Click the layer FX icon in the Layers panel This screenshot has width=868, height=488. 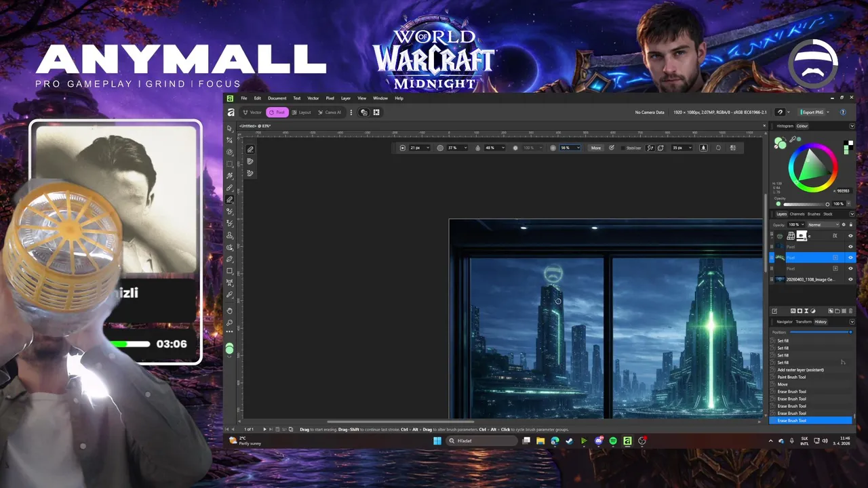(x=793, y=310)
